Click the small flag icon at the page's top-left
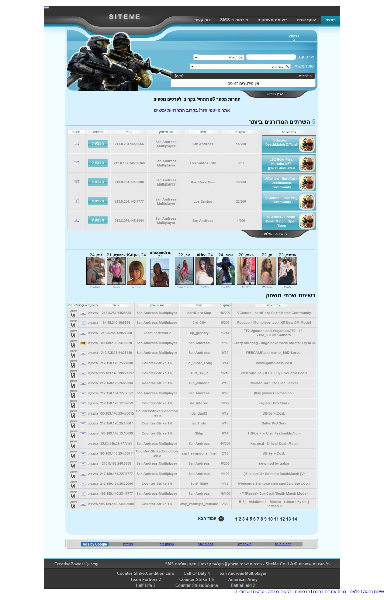384x600 pixels. coord(47,7)
